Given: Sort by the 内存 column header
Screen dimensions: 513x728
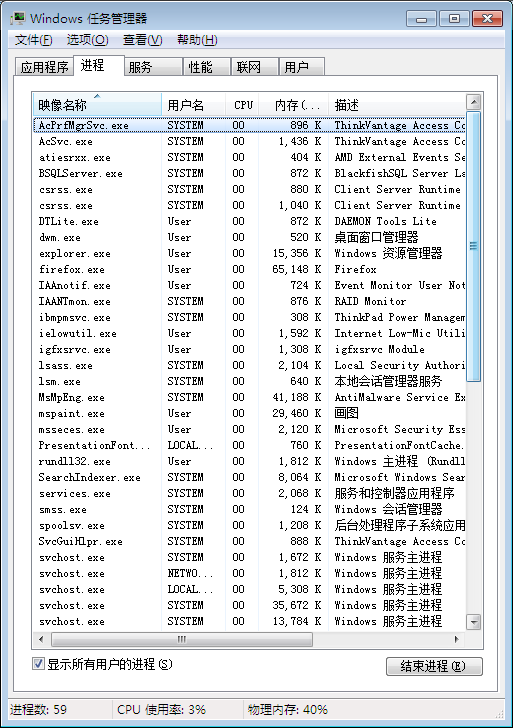Looking at the screenshot, I should tap(293, 105).
